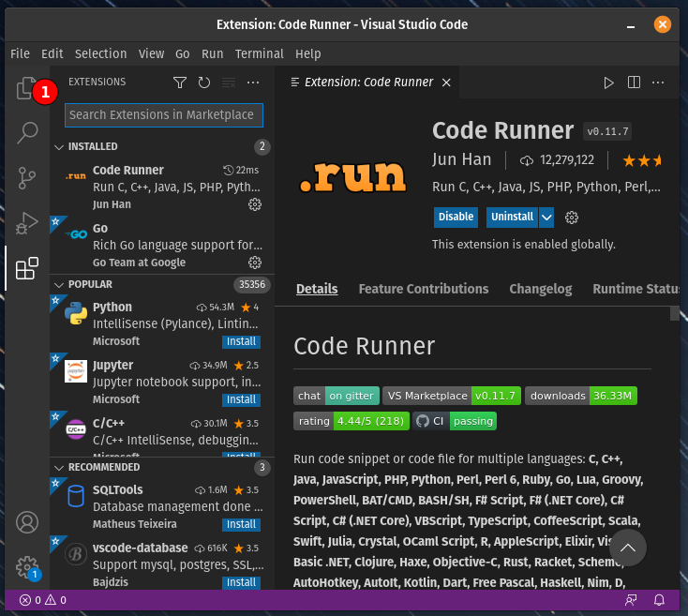This screenshot has height=616, width=688.
Task: Split the editor to the right
Action: click(x=634, y=83)
